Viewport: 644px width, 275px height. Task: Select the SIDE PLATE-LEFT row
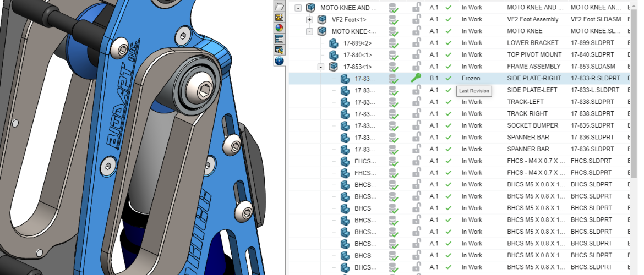tap(532, 90)
